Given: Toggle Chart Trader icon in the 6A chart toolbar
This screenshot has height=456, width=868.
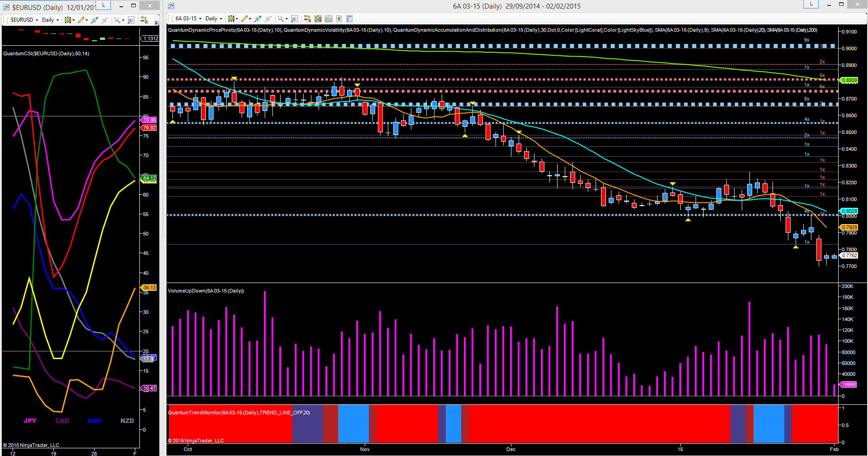Looking at the screenshot, I should pos(307,19).
